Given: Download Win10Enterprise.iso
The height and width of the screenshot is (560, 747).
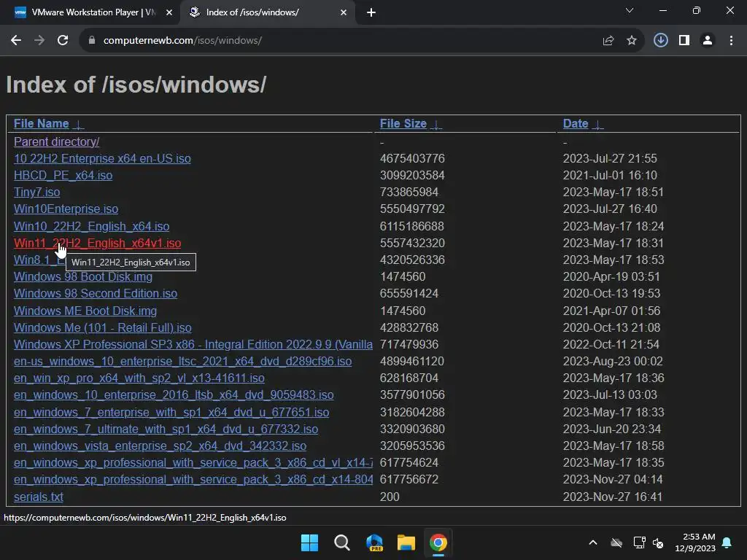Looking at the screenshot, I should click(x=66, y=209).
